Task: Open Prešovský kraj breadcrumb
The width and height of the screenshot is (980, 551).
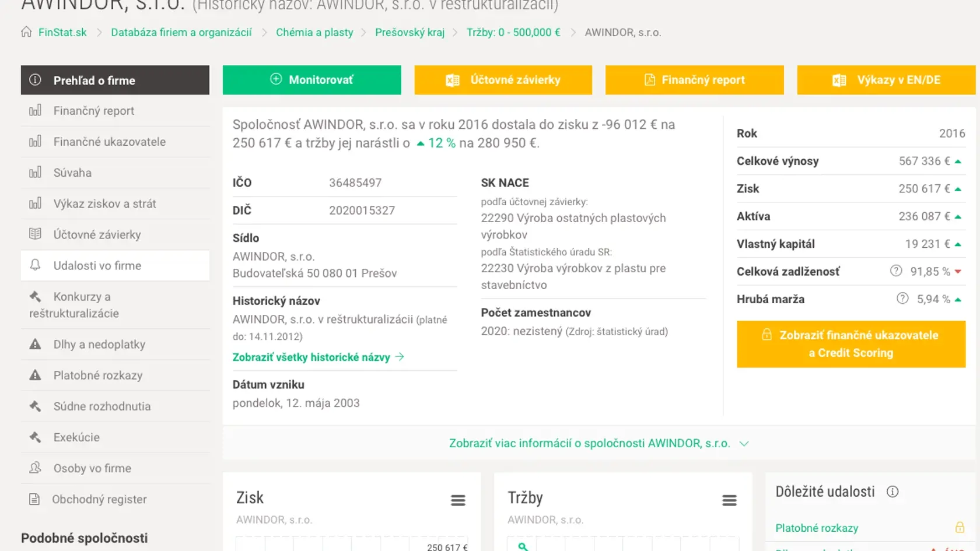Action: (x=409, y=32)
